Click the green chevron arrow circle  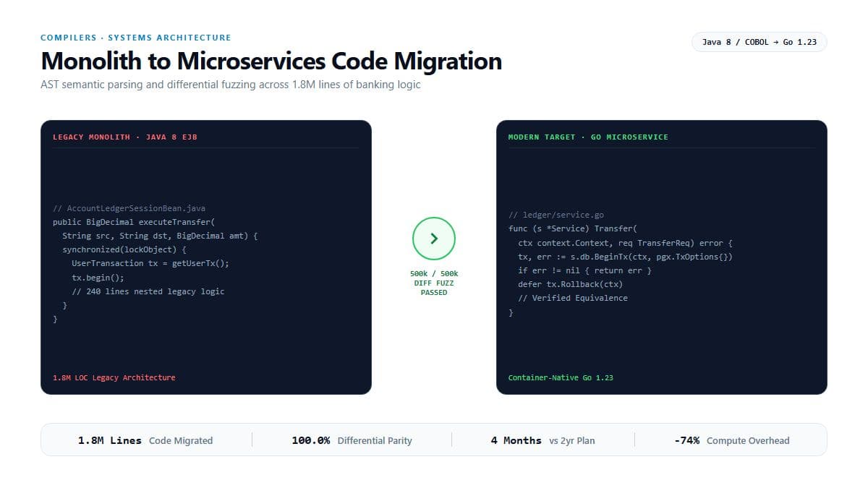[434, 239]
